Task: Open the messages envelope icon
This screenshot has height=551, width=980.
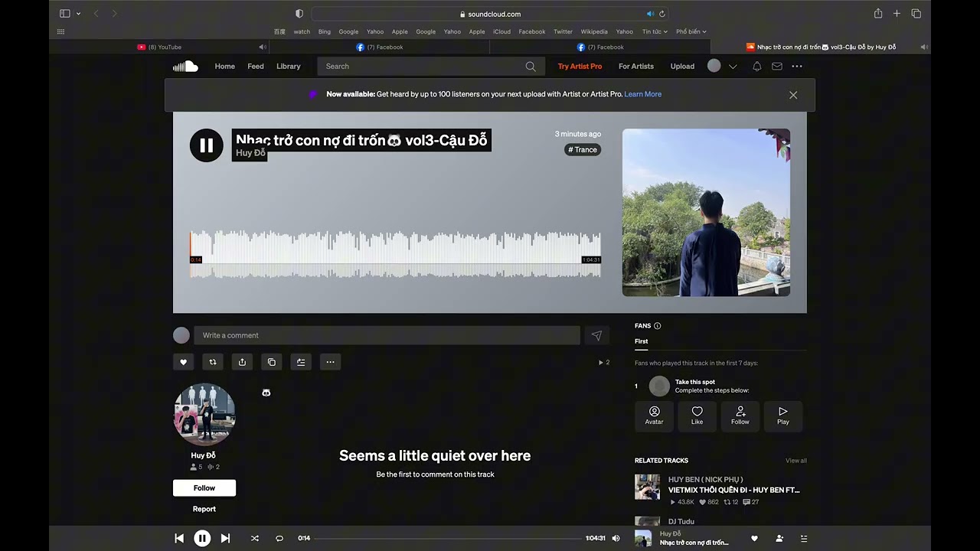Action: (777, 67)
